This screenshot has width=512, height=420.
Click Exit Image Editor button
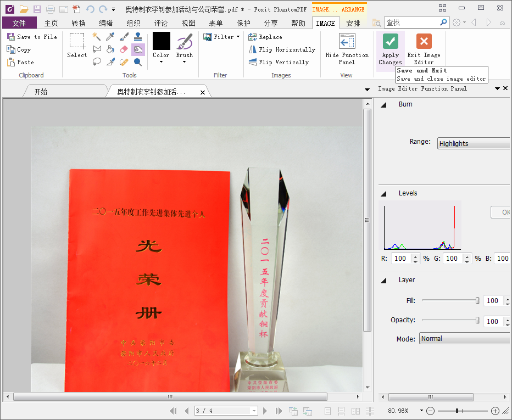coord(424,48)
